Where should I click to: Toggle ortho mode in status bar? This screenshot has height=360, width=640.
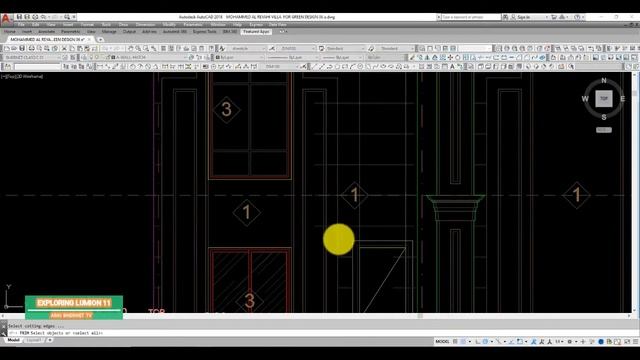click(478, 342)
